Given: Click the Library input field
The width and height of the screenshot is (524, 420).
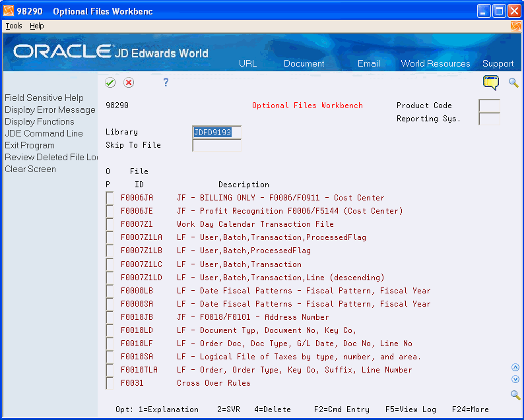Looking at the screenshot, I should 217,133.
